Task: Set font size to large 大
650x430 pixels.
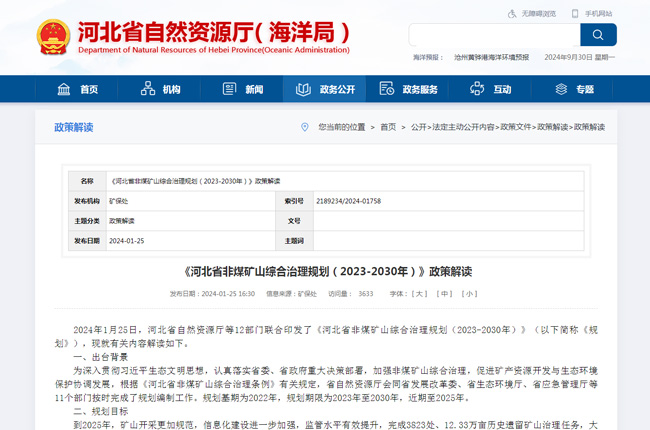Action: pyautogui.click(x=419, y=294)
